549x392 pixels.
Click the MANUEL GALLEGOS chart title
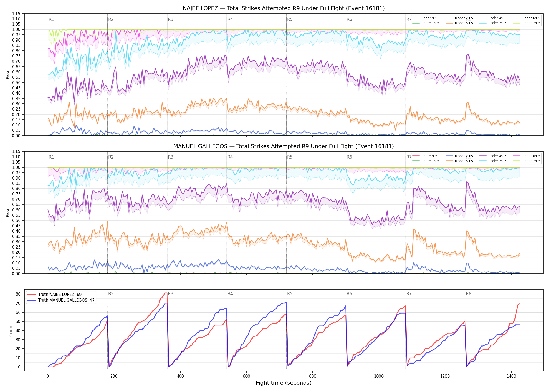coord(284,146)
